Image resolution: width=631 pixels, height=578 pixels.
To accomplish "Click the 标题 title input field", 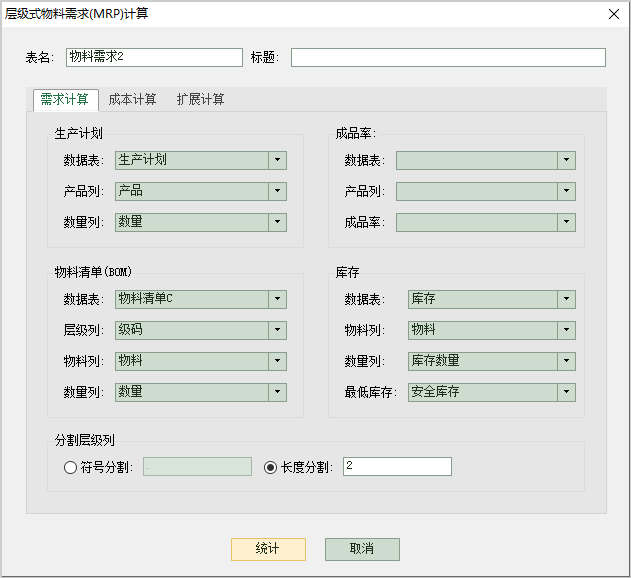I will 448,58.
